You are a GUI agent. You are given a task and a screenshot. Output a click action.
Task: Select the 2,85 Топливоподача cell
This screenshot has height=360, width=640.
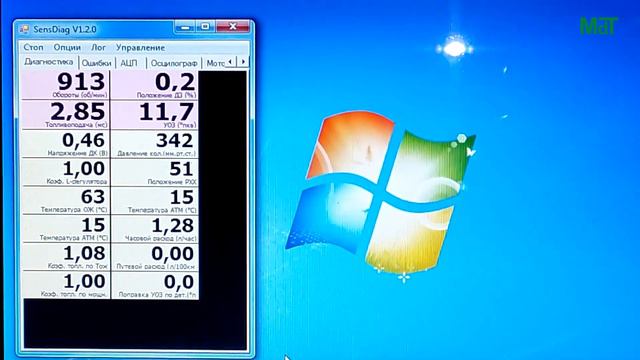click(x=65, y=115)
